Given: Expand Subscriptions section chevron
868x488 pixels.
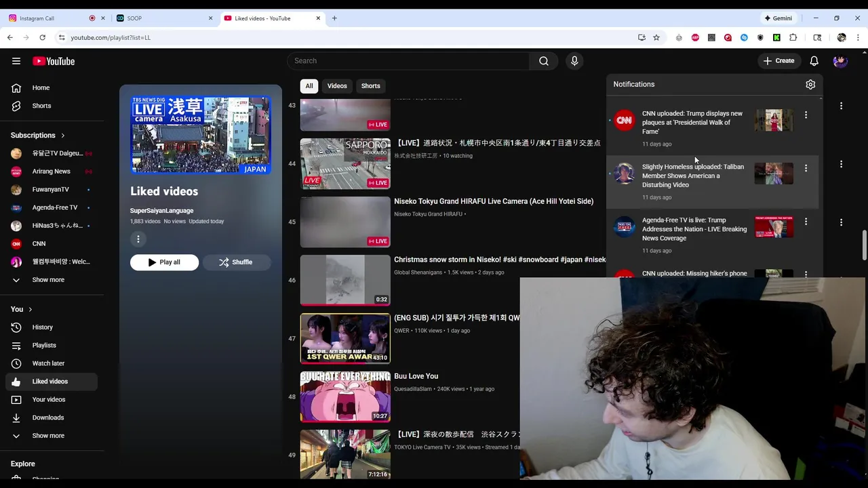Looking at the screenshot, I should [x=63, y=136].
